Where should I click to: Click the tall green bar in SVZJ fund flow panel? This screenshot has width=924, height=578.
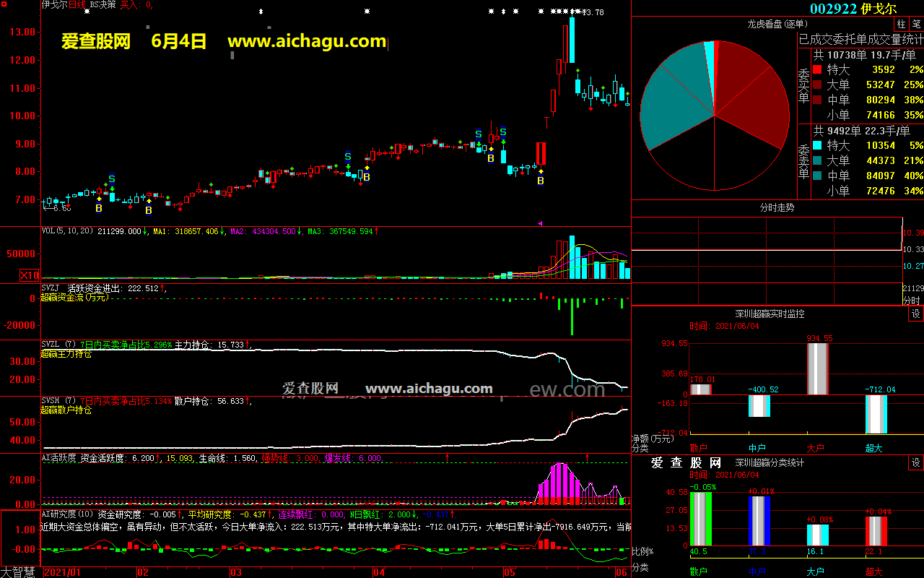(x=572, y=317)
